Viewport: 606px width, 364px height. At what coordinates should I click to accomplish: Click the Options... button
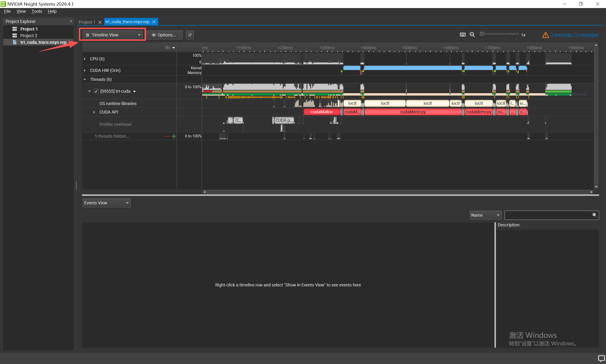tap(165, 35)
